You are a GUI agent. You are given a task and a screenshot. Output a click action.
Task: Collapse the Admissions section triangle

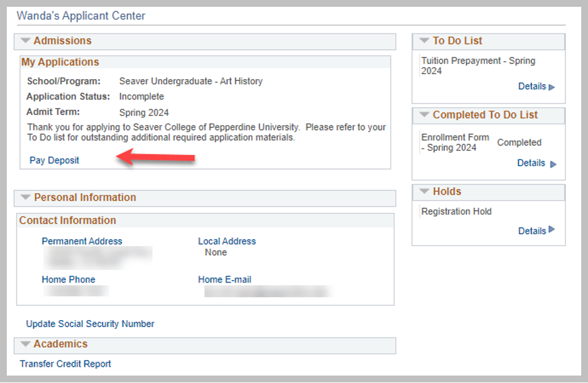(x=25, y=41)
